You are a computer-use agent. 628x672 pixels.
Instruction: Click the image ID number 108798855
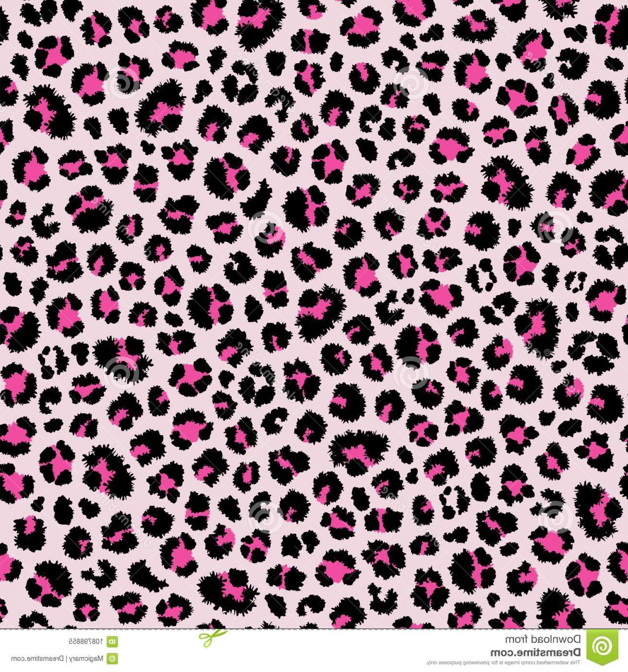tap(86, 641)
